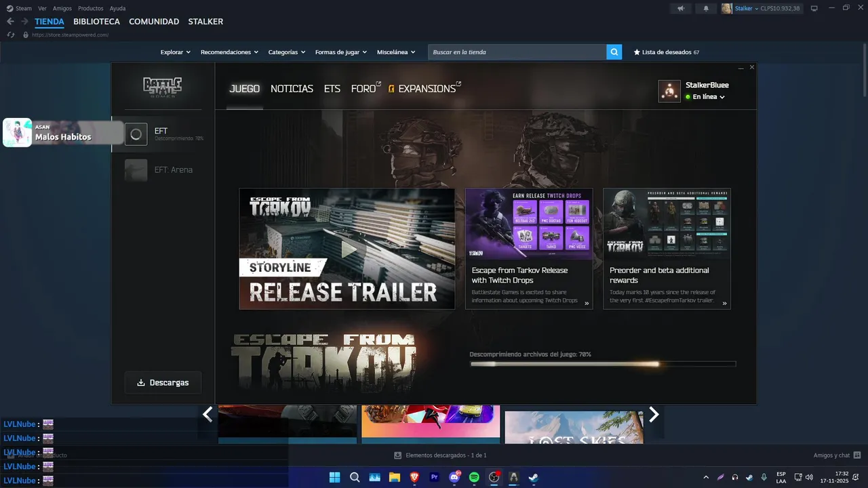
Task: Click the Steam announcements megaphone icon
Action: pos(681,8)
